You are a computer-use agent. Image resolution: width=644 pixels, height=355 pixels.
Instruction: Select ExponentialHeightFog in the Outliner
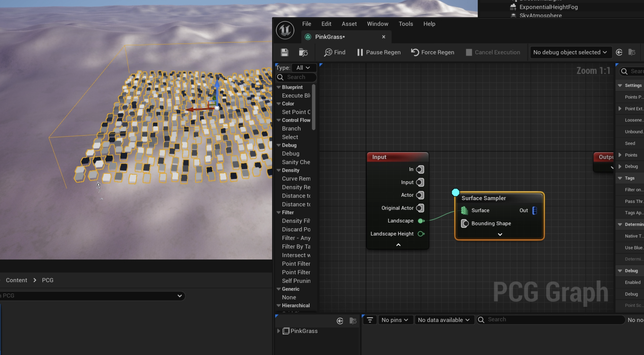pos(548,7)
